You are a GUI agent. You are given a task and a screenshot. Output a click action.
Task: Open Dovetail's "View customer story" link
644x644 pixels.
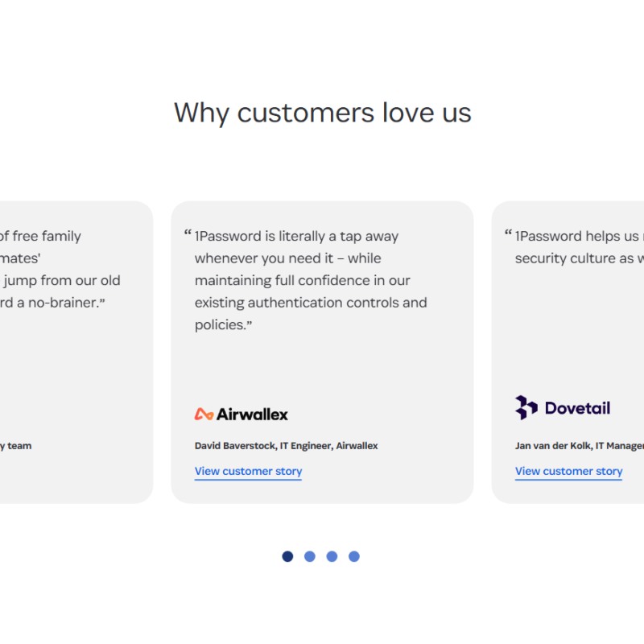click(x=568, y=471)
